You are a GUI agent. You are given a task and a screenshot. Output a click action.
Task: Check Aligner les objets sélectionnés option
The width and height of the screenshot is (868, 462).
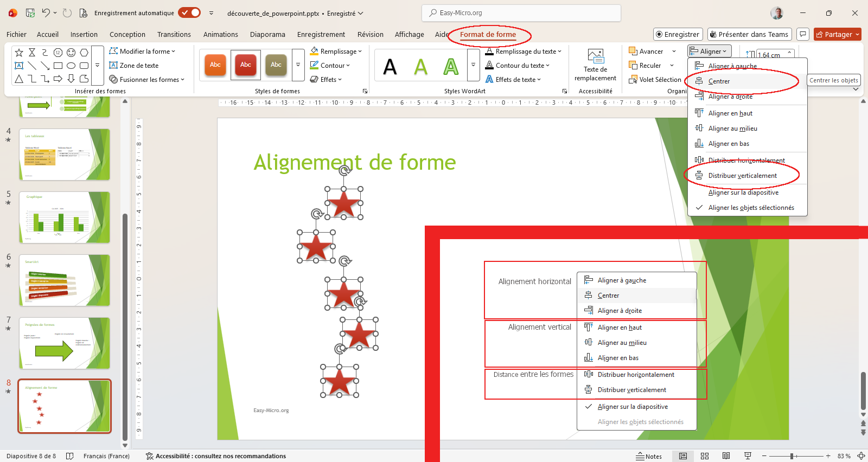coord(751,208)
